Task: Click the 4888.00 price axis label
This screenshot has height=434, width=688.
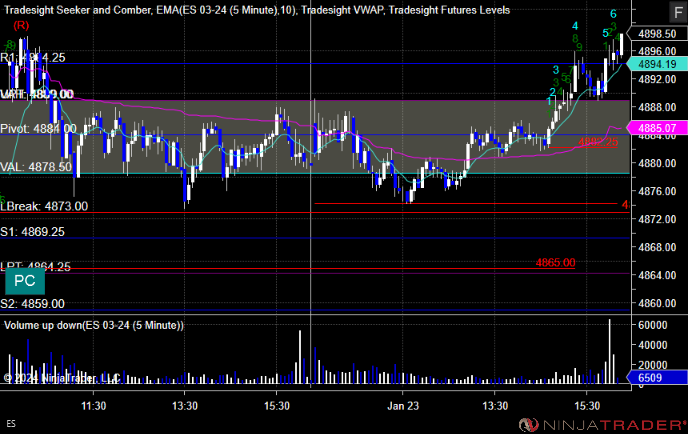Action: tap(657, 108)
